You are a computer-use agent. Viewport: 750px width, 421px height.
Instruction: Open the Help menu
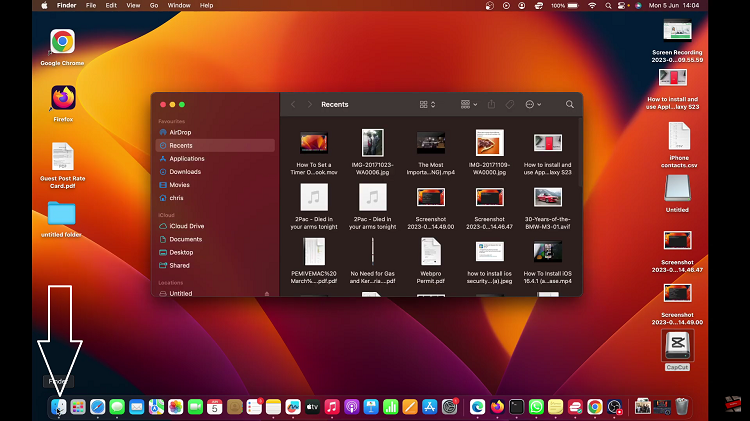206,5
